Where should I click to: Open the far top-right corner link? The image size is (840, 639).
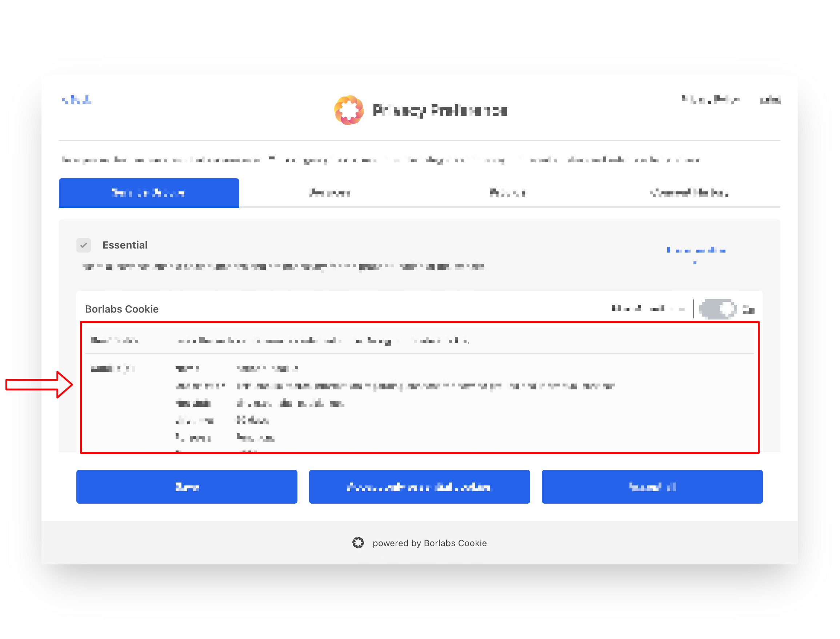[770, 100]
